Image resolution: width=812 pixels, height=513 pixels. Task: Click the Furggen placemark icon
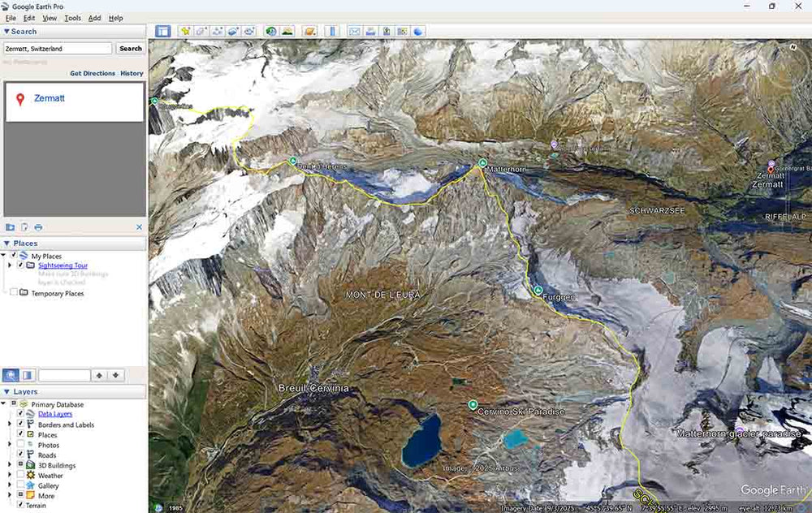point(538,291)
